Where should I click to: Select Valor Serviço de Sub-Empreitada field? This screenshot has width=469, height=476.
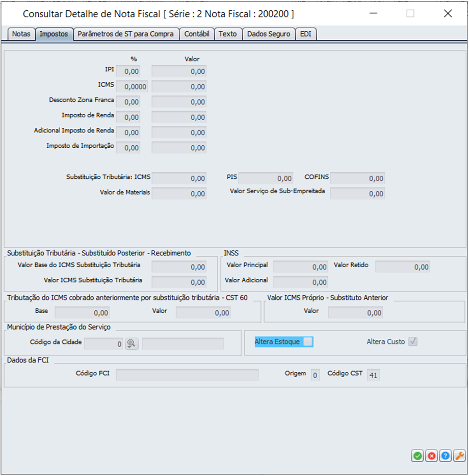pos(357,193)
